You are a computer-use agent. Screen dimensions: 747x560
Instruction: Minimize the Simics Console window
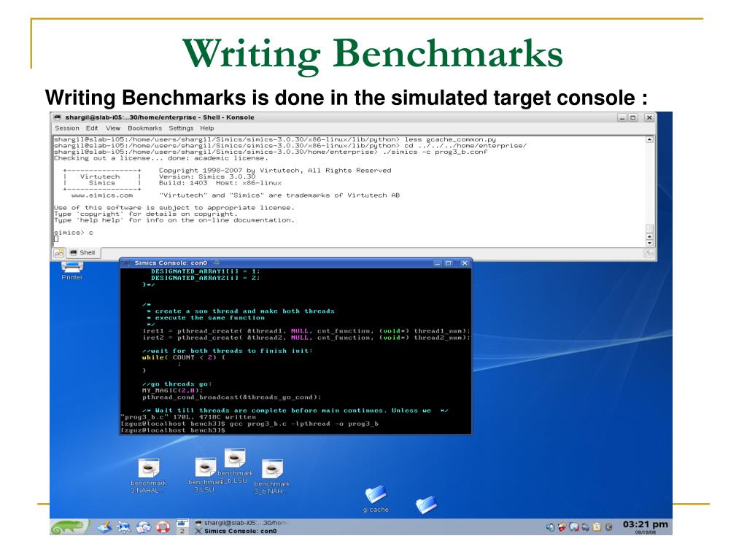(x=438, y=263)
